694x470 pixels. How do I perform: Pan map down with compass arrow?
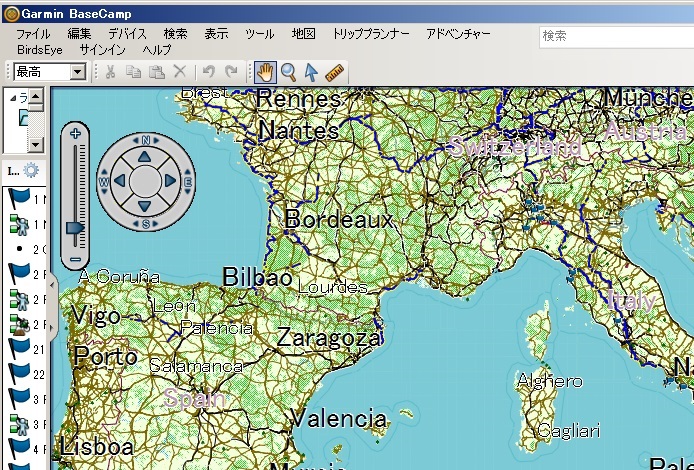click(145, 206)
